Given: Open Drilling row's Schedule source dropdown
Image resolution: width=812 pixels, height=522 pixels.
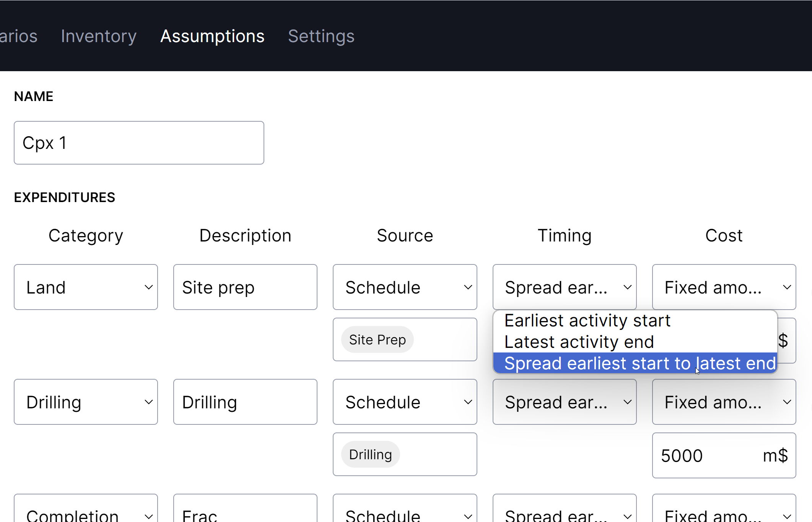Looking at the screenshot, I should click(x=405, y=402).
